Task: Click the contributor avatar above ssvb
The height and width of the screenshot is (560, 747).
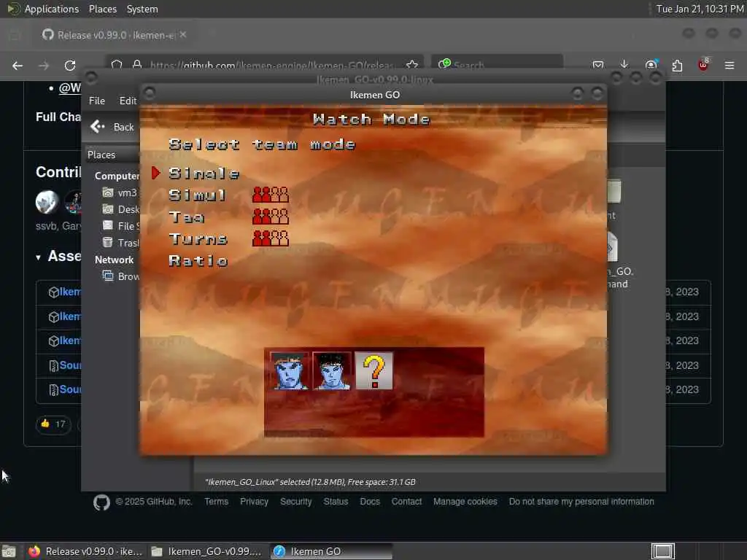Action: click(47, 201)
